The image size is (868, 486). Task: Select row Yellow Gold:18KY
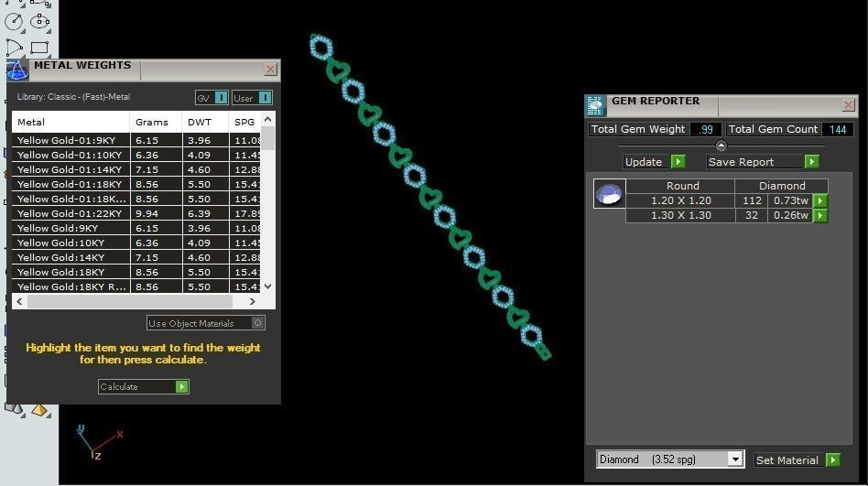coord(136,273)
